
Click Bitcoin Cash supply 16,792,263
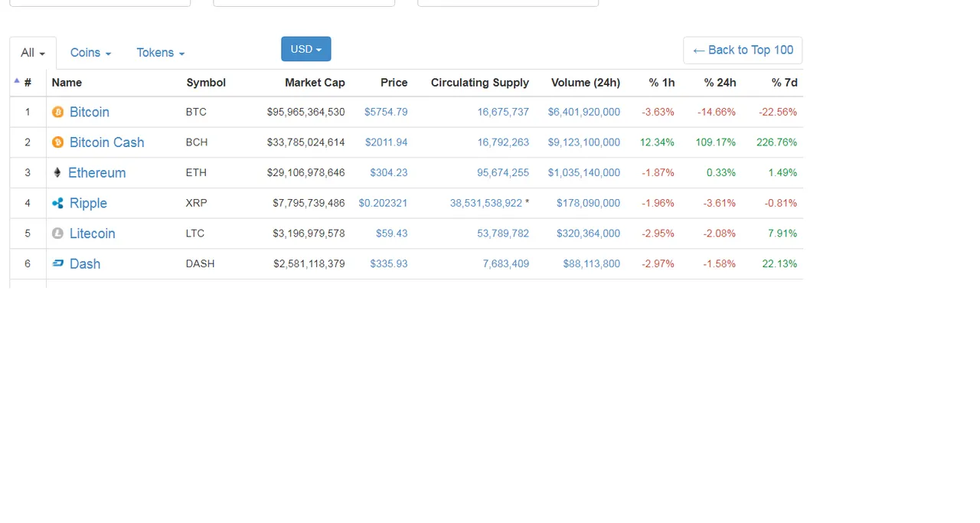click(503, 142)
